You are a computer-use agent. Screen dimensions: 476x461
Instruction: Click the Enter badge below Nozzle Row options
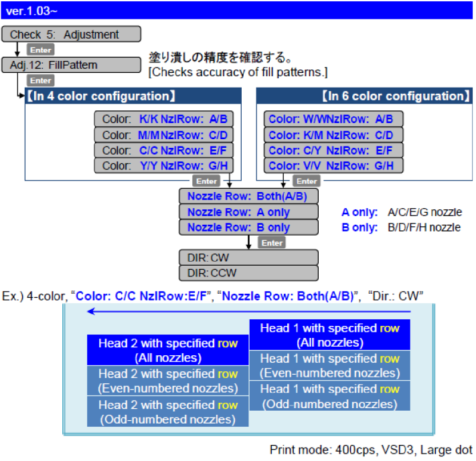click(x=272, y=243)
